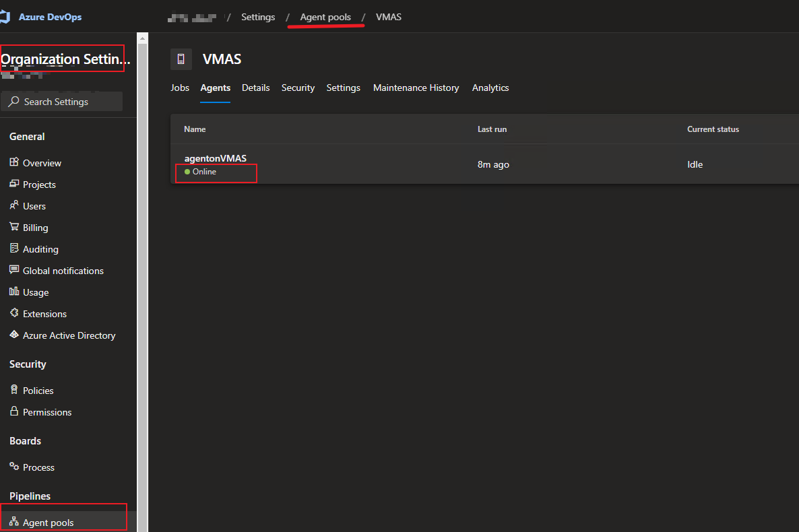Click the Policies badge icon
Screen dimensions: 799x532
[13, 389]
